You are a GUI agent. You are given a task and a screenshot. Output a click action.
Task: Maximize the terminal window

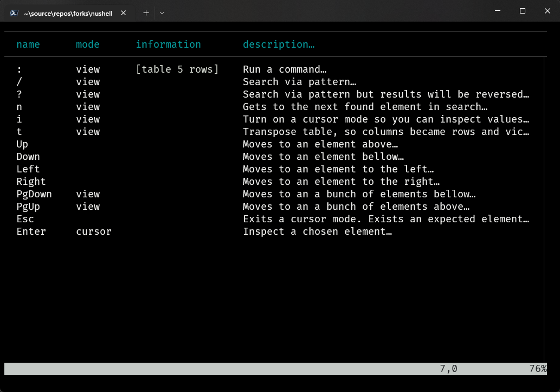[x=523, y=11]
